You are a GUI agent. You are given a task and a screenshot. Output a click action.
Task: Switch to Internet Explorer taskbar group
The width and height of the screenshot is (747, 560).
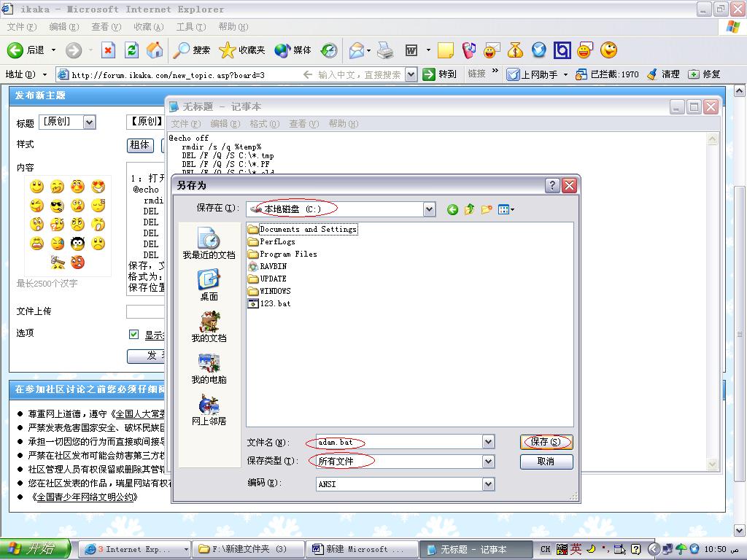(x=134, y=549)
